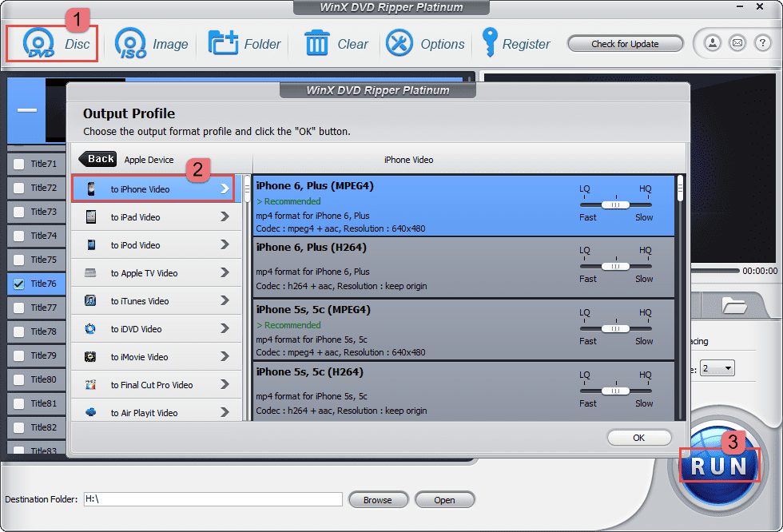
Task: Select iPhone 5s, 5c (MPEG4) profile
Action: coord(463,329)
